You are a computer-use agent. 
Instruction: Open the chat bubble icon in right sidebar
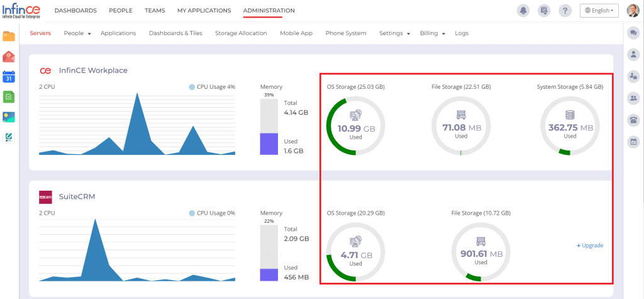[x=633, y=33]
